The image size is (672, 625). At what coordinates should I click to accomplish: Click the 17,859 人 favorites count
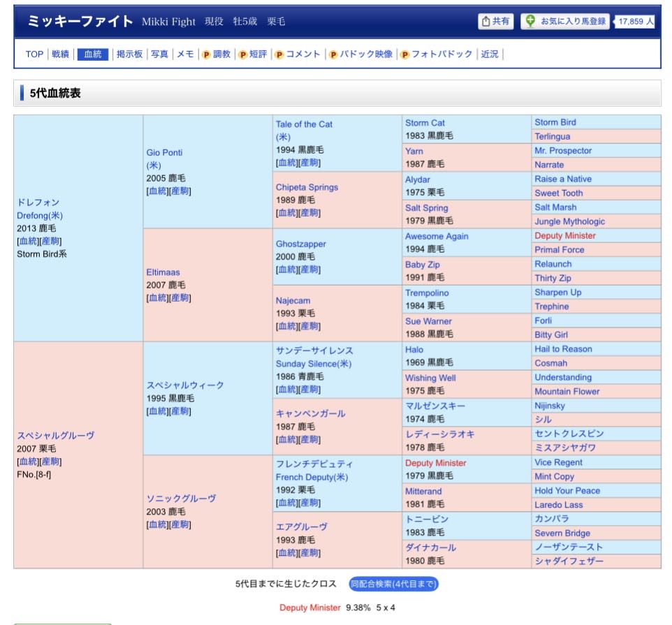(x=635, y=22)
